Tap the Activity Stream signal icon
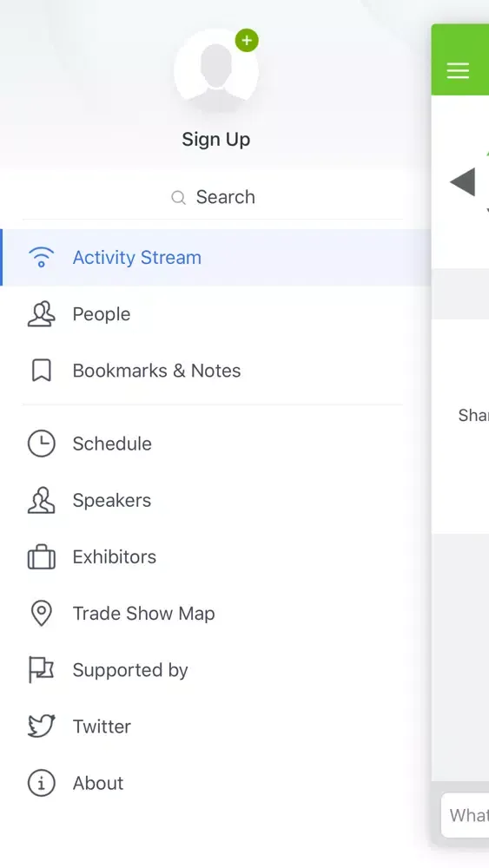The image size is (489, 868). click(x=42, y=258)
